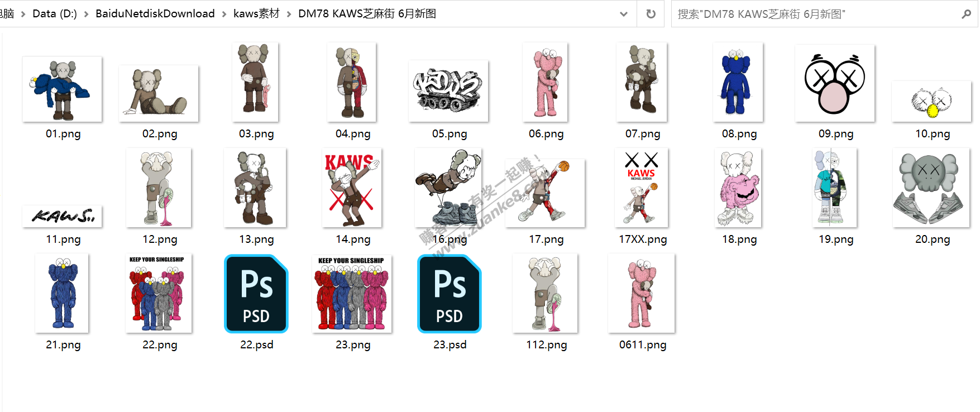Screen dimensions: 980x412
Task: Select thumbnail 08.png blue figure
Action: pyautogui.click(x=738, y=82)
